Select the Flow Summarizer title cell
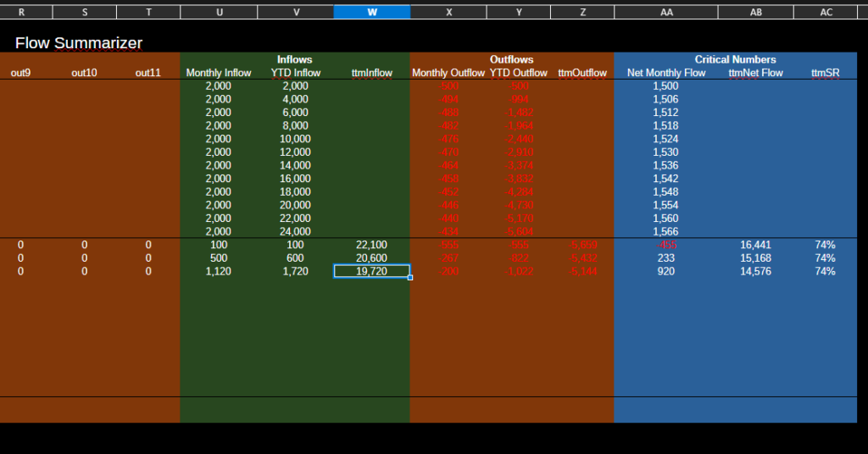 pyautogui.click(x=79, y=43)
